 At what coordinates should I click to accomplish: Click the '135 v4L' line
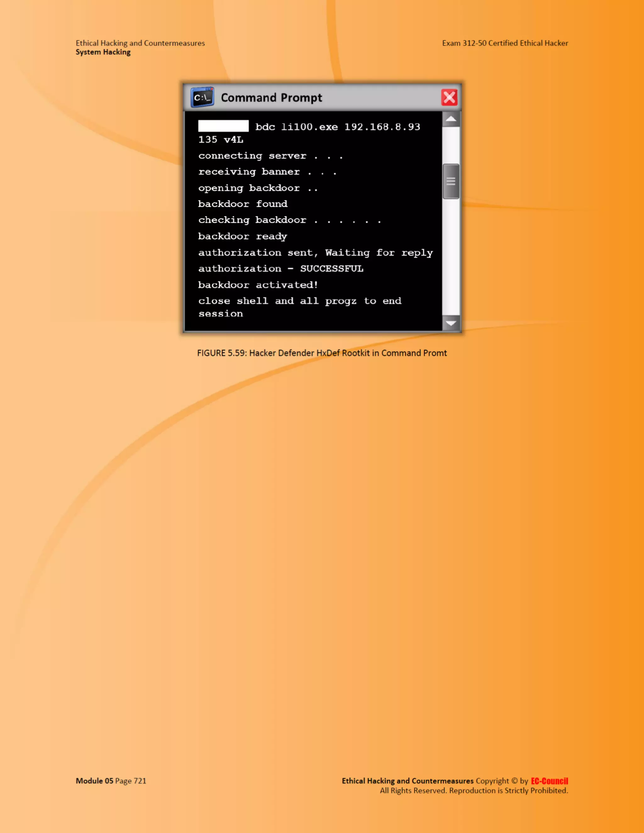point(220,140)
